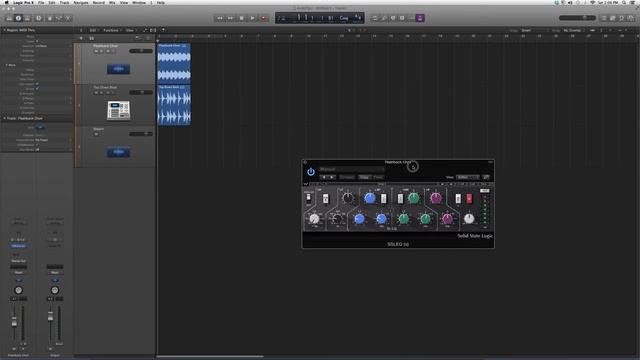Collapse the Region inspector disclosure triangle

[4, 30]
